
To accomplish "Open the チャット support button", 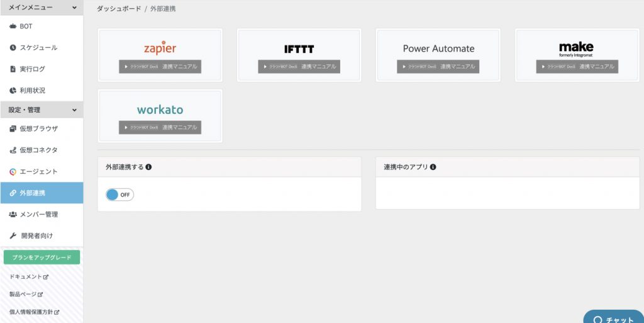I will pyautogui.click(x=614, y=317).
